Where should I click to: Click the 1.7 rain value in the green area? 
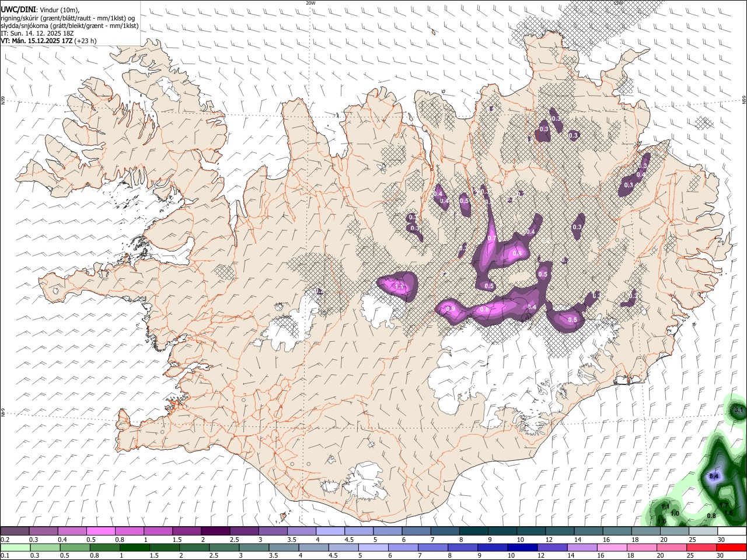(x=723, y=505)
